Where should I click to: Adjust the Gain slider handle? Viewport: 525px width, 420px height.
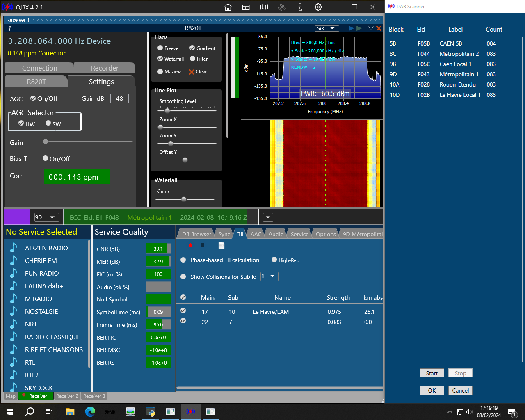click(46, 142)
